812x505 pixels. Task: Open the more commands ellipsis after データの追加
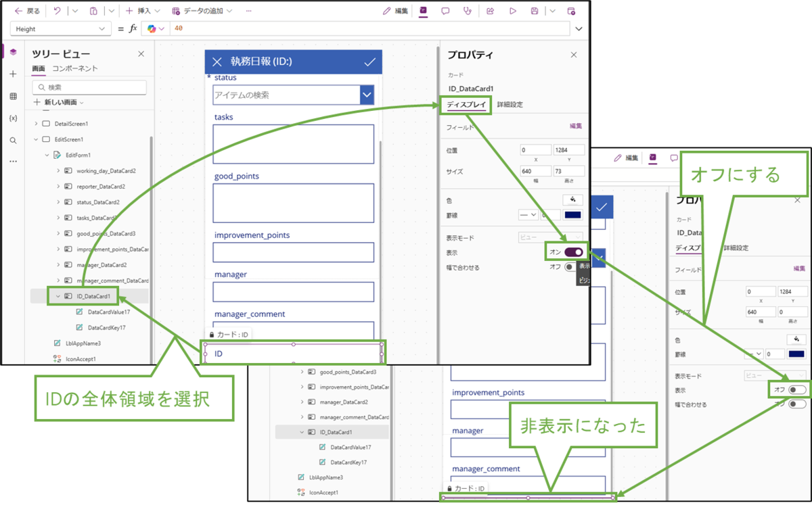(249, 11)
